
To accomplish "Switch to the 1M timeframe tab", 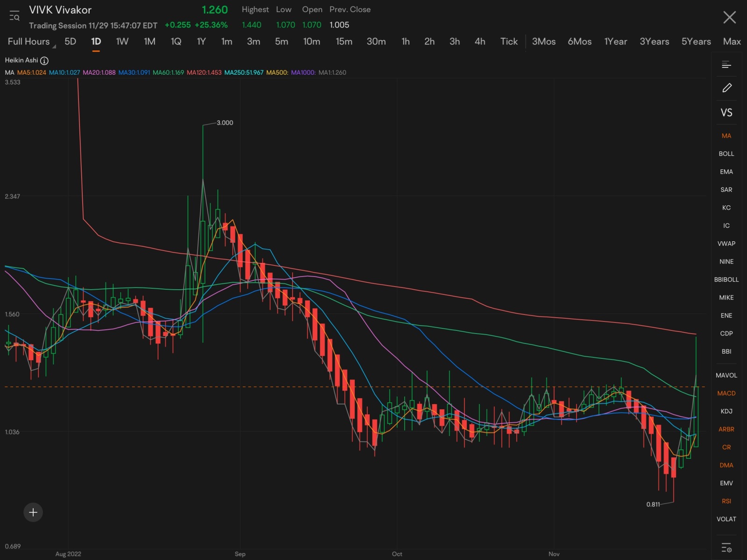I will [x=149, y=42].
